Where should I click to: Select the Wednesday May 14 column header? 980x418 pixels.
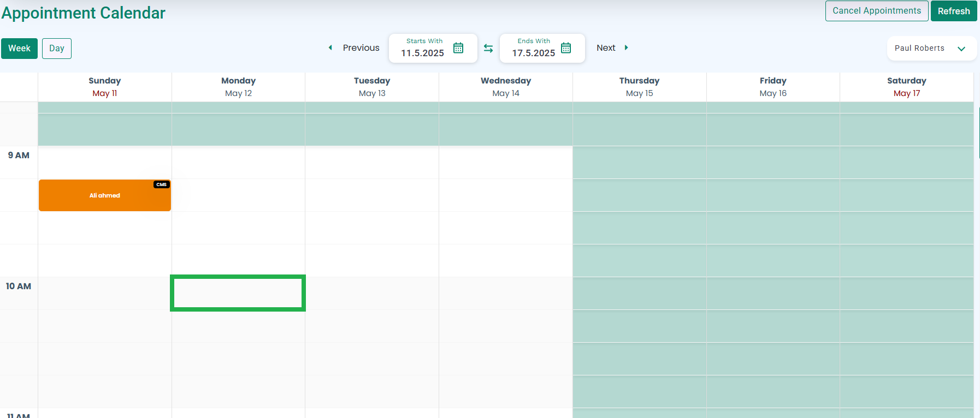(x=506, y=87)
